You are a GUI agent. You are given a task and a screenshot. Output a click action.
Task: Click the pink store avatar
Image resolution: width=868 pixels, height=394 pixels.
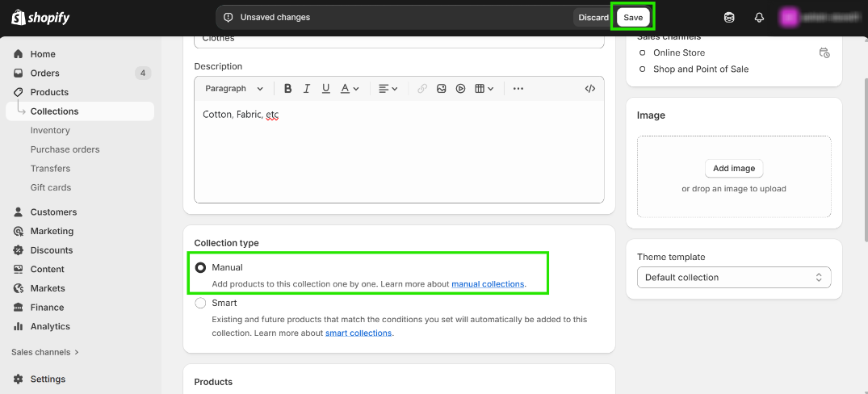788,18
